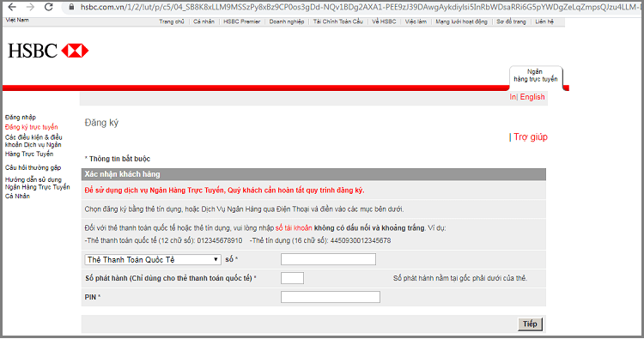Open Về HSBC in top navigation
The image size is (644, 339).
pos(384,21)
